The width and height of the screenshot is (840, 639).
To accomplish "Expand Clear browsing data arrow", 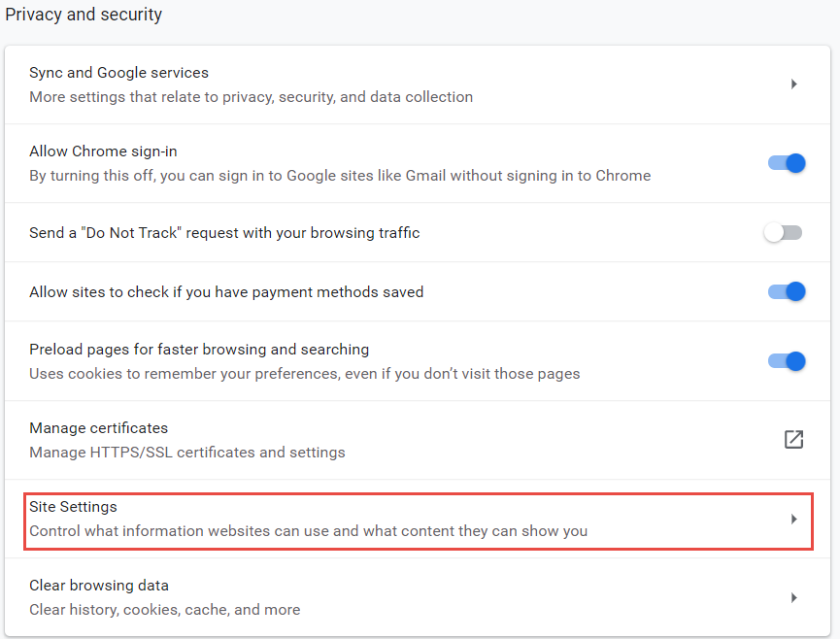I will point(793,597).
